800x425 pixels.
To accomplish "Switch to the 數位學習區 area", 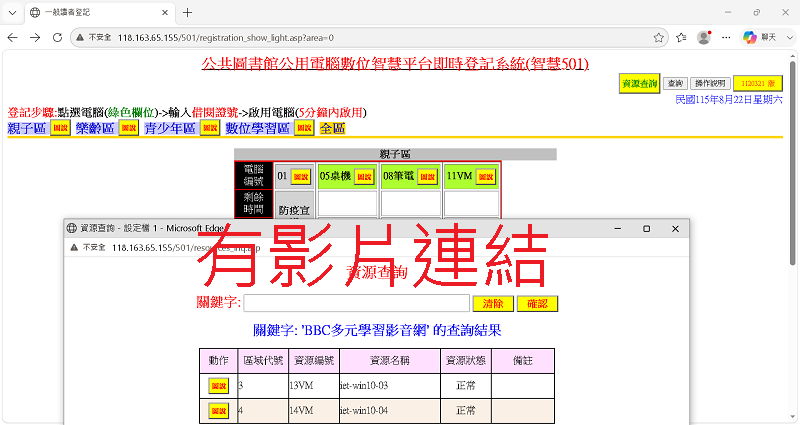I will click(257, 129).
